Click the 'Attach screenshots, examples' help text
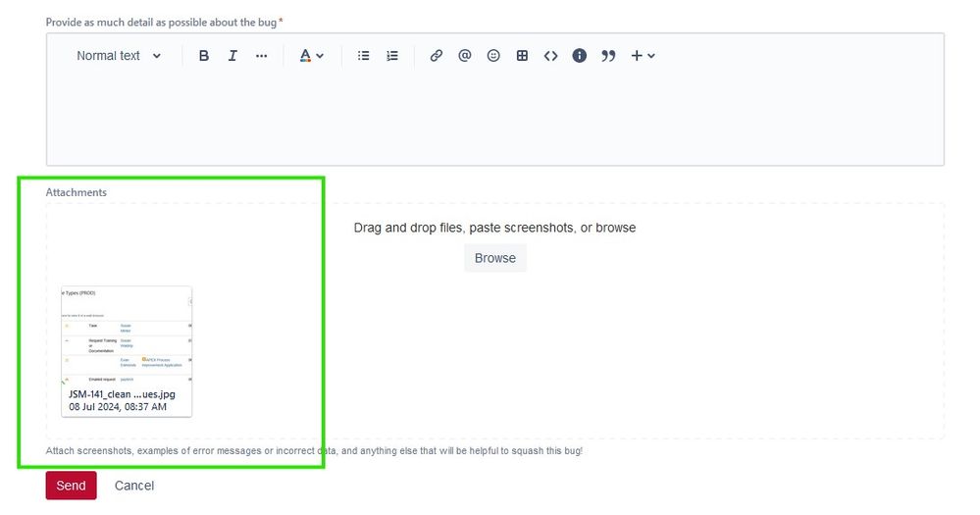This screenshot has height=515, width=980. [x=314, y=450]
